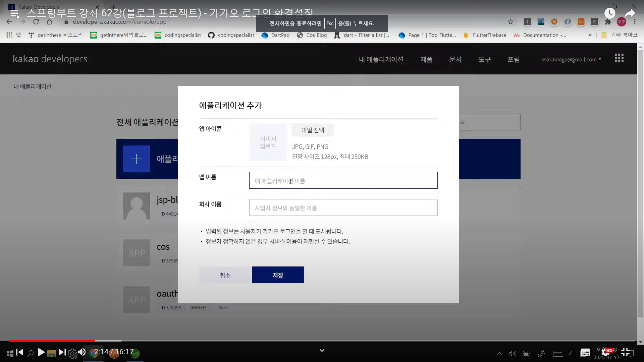Expand hidden bookmarks overflow chevron
Viewport: 644px width, 362px height.
pos(590,35)
